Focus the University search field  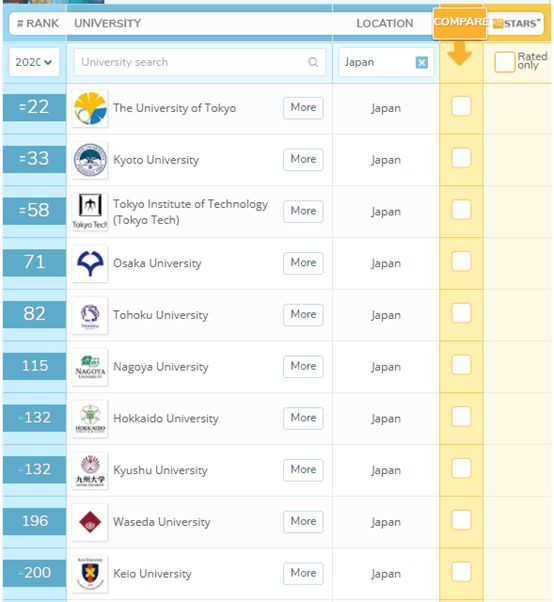coord(199,62)
